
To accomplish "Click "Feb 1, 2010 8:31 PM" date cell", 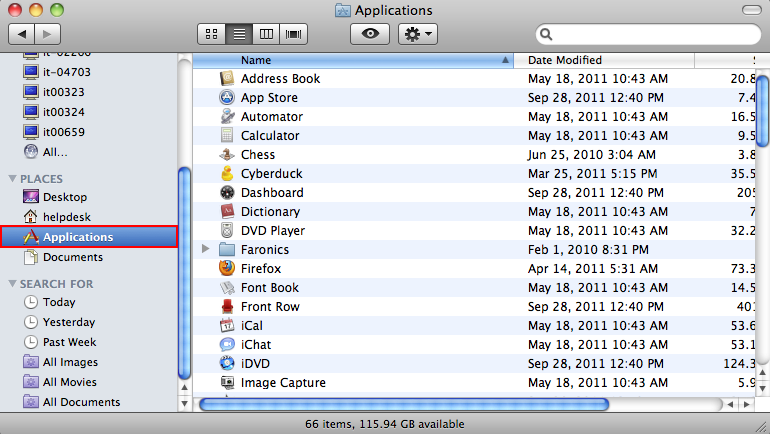I will pyautogui.click(x=588, y=249).
